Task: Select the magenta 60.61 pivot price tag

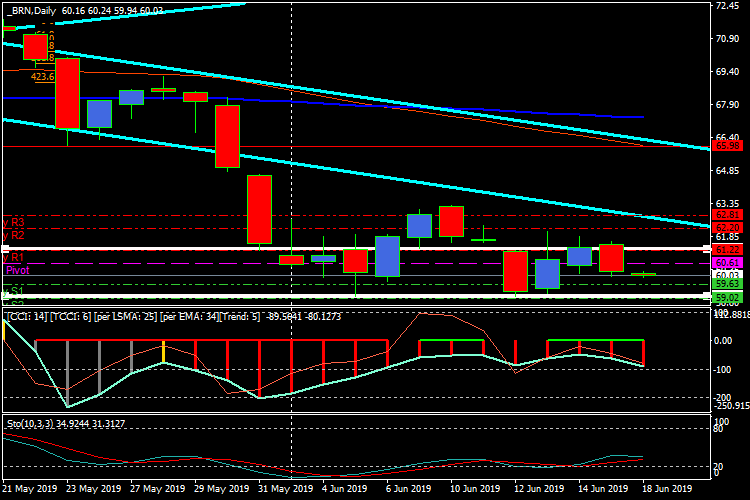Action: pyautogui.click(x=727, y=262)
